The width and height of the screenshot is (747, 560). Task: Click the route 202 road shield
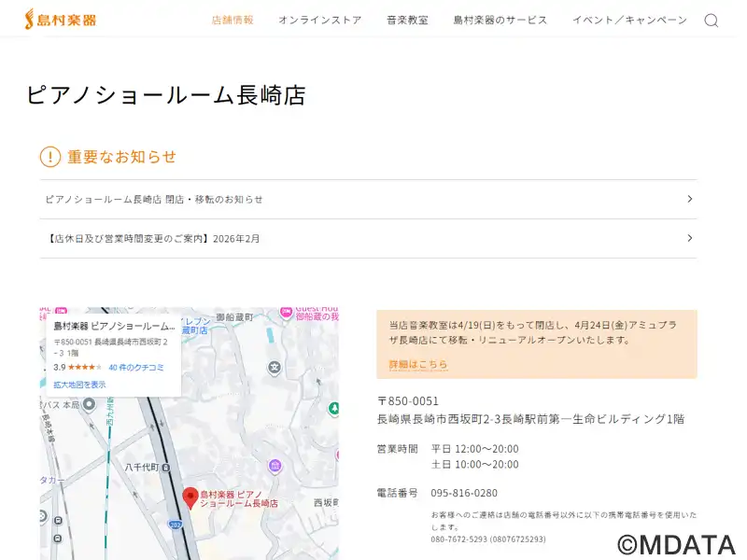coord(176,526)
